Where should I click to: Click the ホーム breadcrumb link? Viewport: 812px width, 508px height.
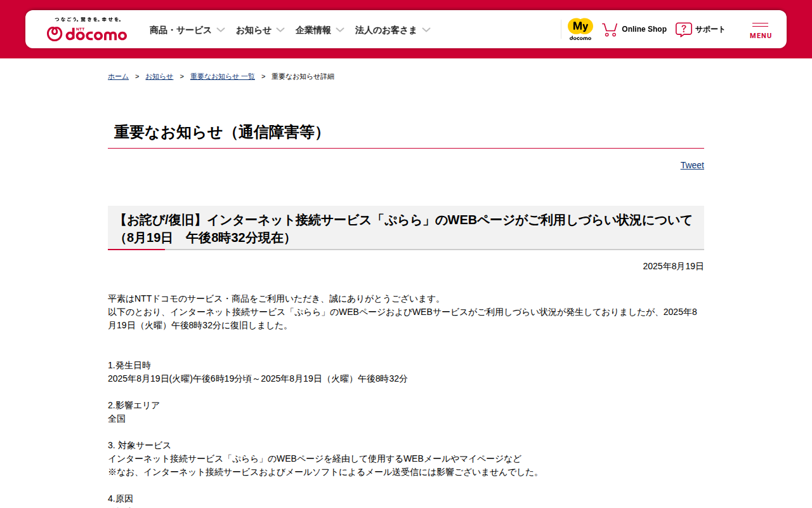tap(118, 76)
